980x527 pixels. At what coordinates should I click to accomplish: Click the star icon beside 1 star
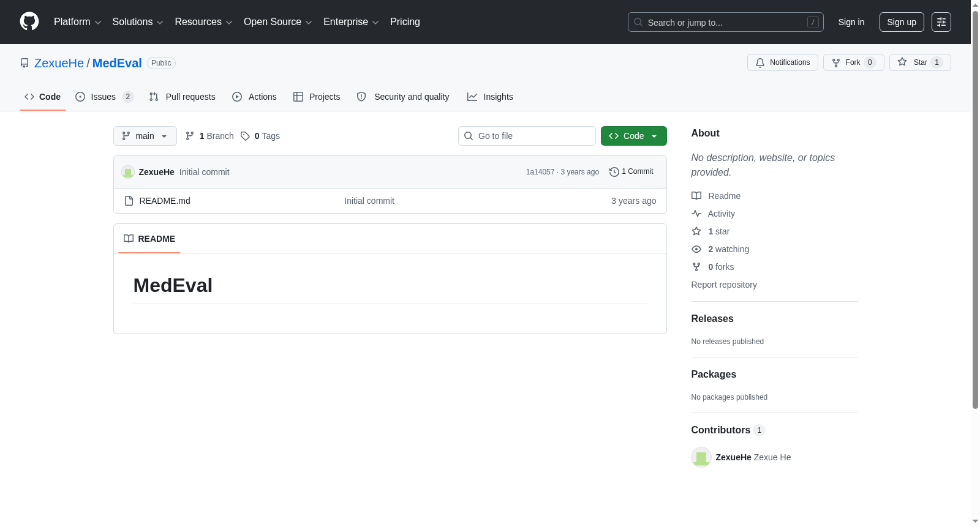(x=696, y=231)
